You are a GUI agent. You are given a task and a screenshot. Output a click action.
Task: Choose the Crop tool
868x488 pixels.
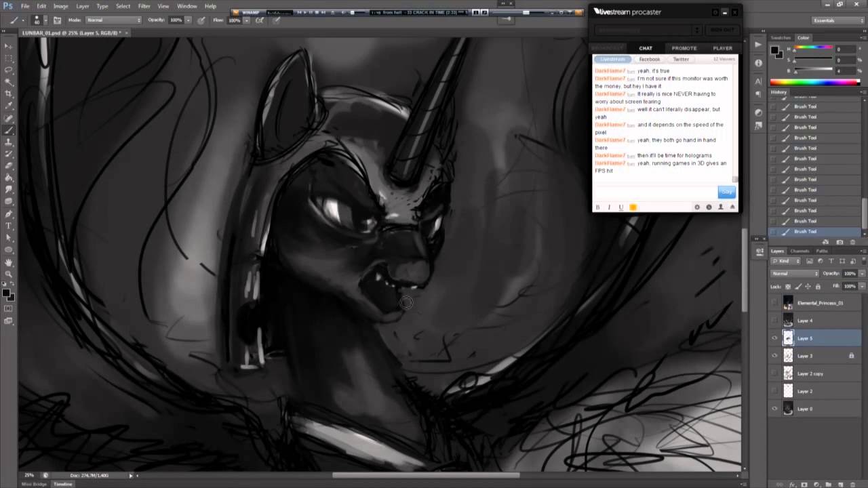pyautogui.click(x=8, y=94)
